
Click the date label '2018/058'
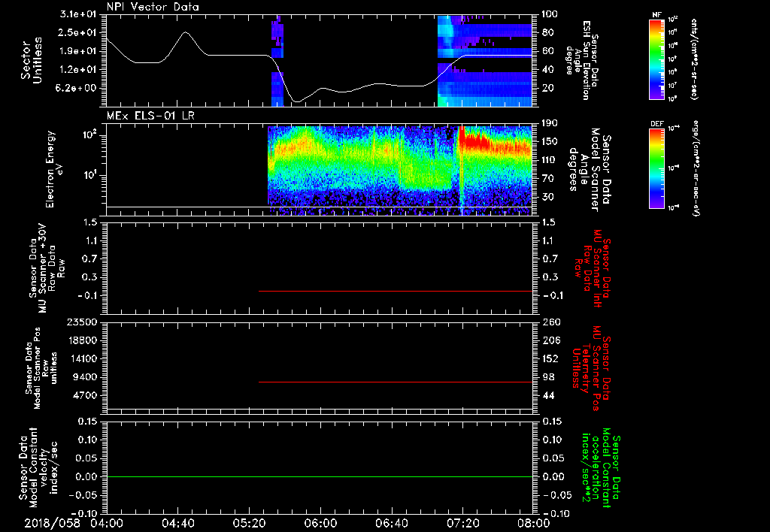coord(52,523)
